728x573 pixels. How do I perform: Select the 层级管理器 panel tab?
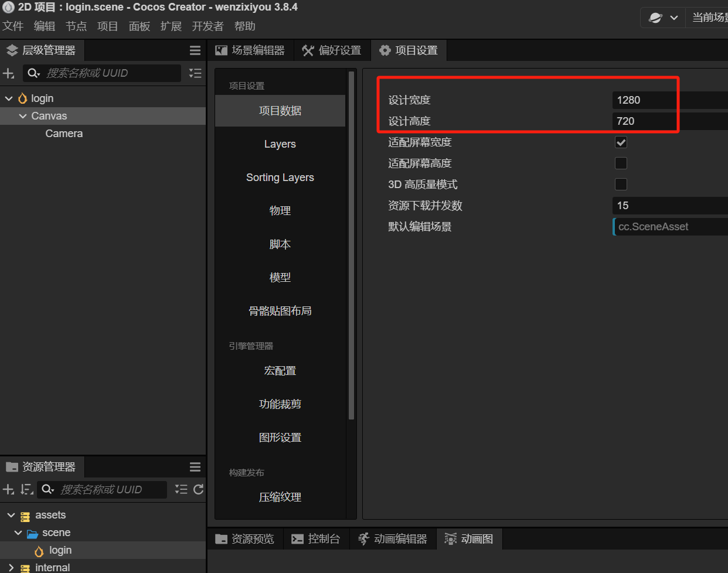[42, 50]
